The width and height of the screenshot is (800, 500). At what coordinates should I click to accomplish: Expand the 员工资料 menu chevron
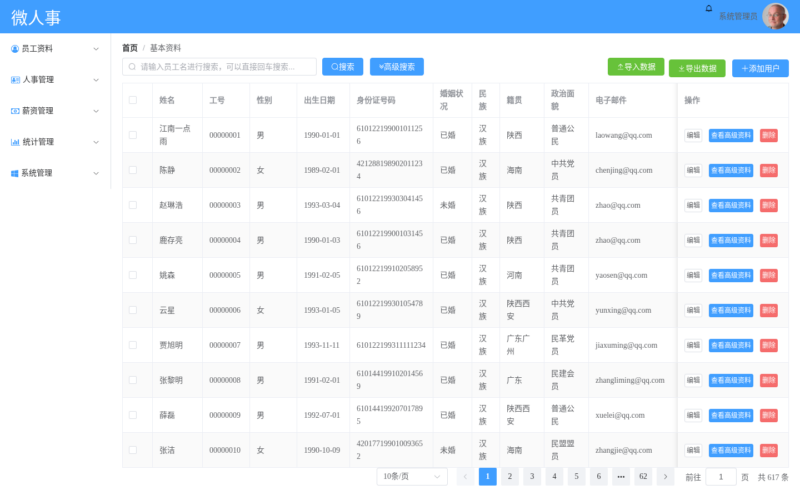[96, 49]
